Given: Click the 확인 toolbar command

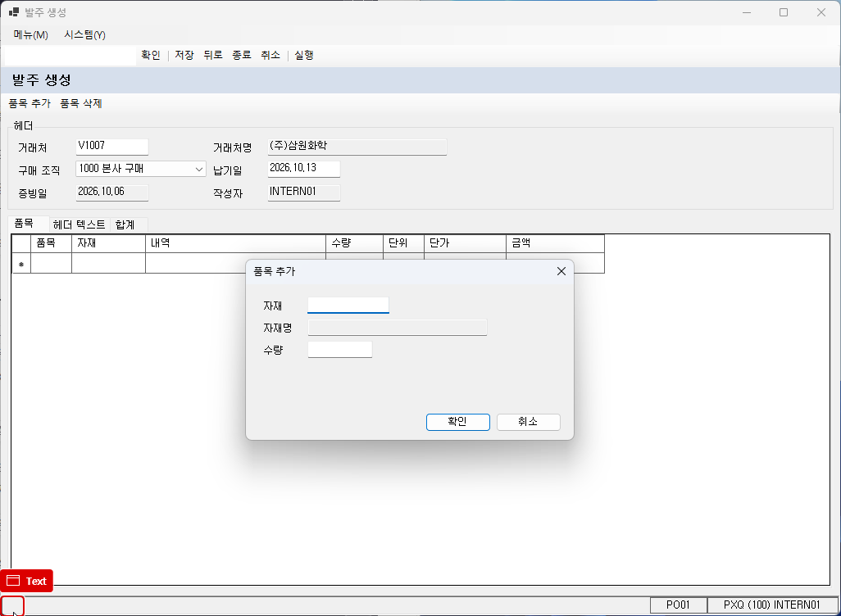Looking at the screenshot, I should [x=151, y=55].
